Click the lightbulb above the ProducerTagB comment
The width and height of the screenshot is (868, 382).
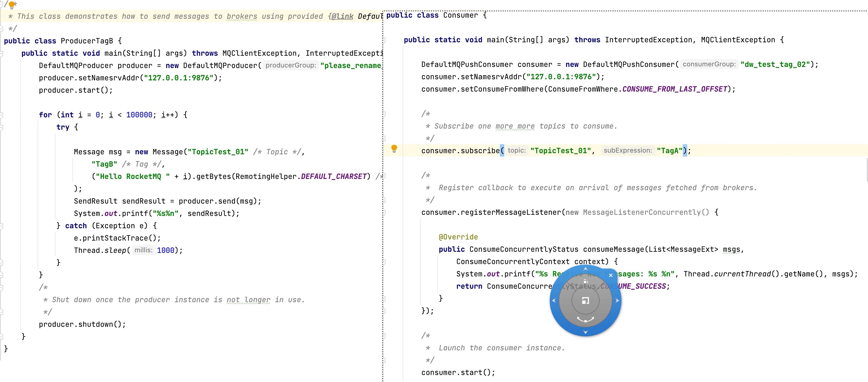[12, 5]
